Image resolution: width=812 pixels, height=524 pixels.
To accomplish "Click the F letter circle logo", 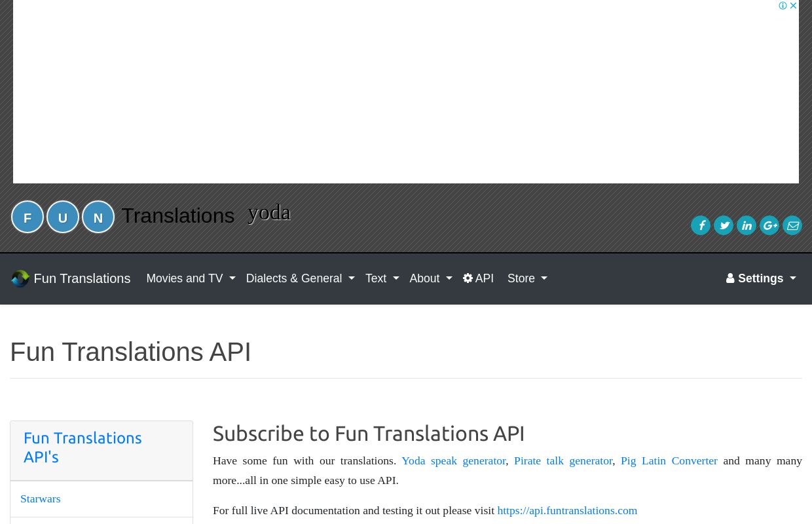I will coord(28,217).
